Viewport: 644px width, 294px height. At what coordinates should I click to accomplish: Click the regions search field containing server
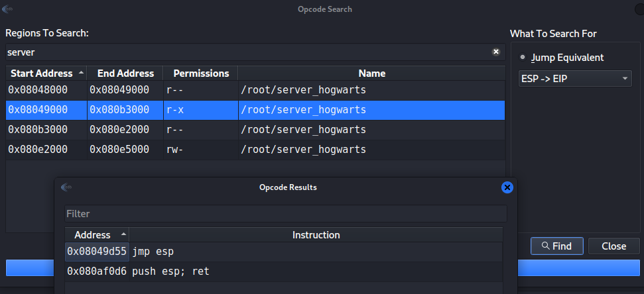tap(245, 52)
